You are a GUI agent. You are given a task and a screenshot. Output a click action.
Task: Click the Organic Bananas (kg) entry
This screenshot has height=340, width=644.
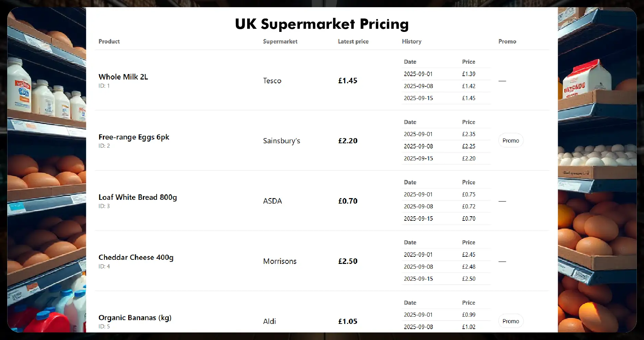[135, 317]
